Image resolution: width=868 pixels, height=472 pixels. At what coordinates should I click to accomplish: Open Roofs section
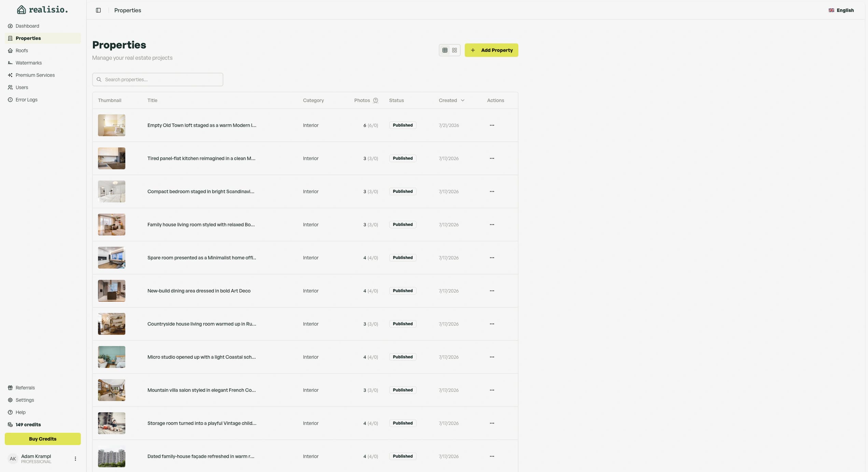point(43,51)
